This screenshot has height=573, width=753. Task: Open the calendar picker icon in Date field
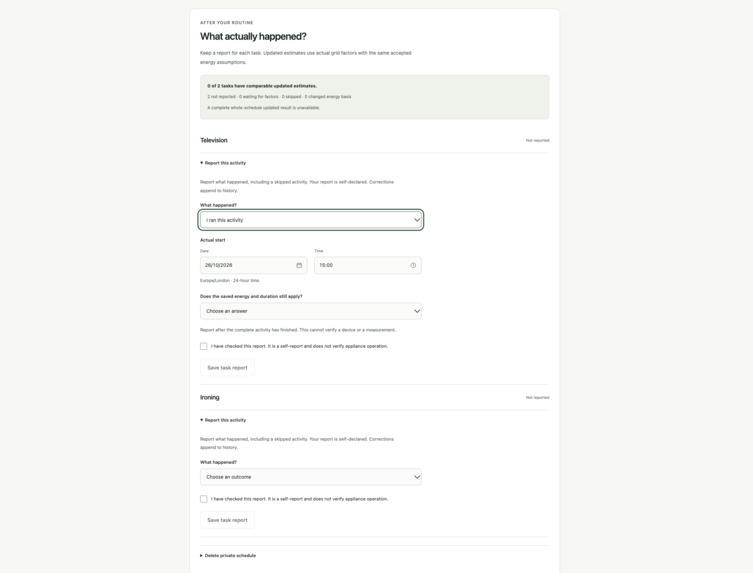pos(299,265)
